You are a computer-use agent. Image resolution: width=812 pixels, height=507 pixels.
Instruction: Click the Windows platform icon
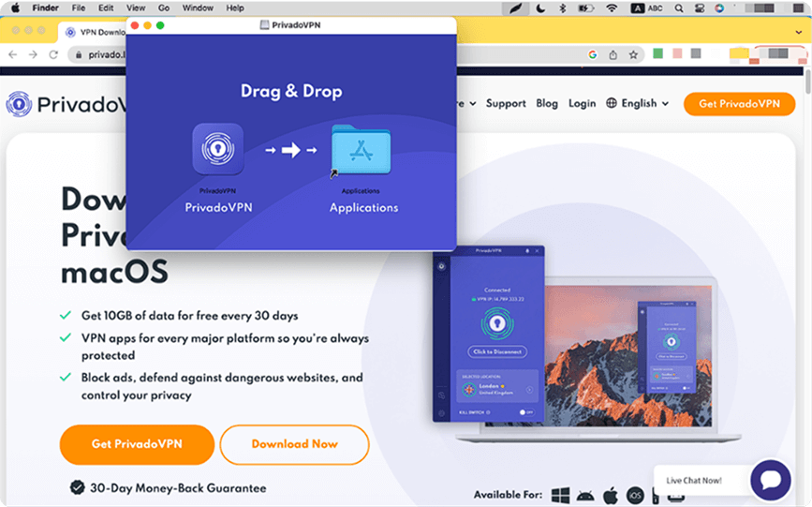[x=561, y=495]
